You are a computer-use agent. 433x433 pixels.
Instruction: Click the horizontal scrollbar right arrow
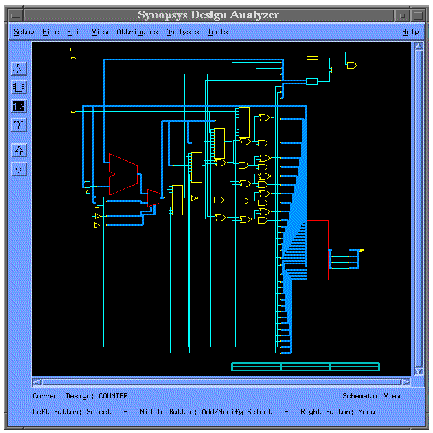(x=406, y=382)
